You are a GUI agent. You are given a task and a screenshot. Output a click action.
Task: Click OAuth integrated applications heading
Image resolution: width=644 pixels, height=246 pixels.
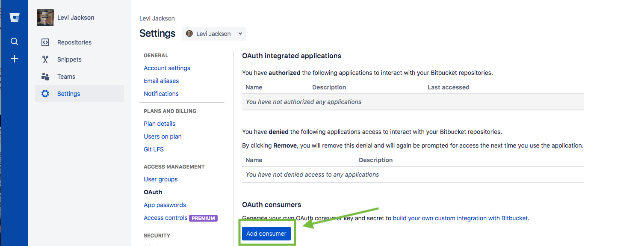(x=292, y=56)
